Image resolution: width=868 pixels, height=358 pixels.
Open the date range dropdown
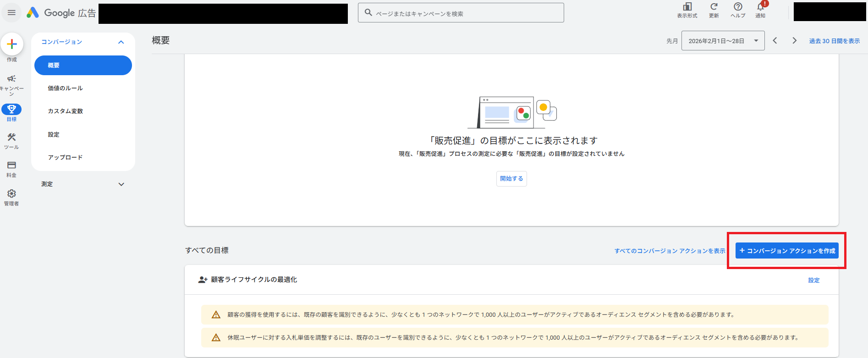723,41
